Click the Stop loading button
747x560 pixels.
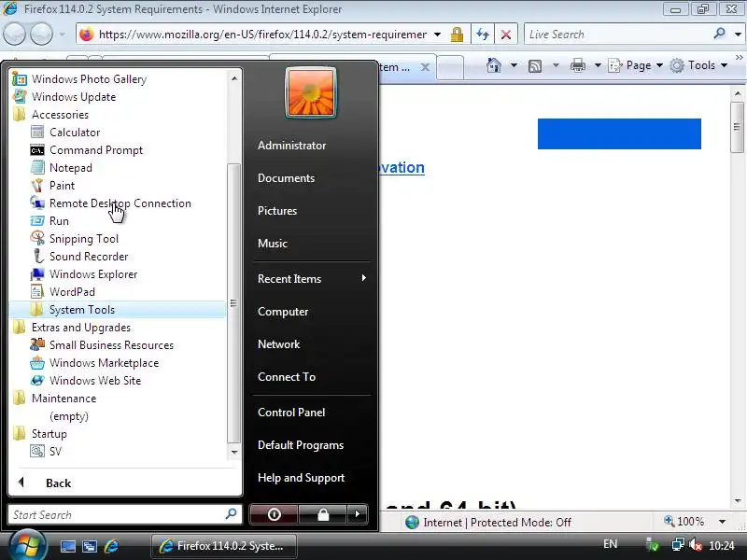coord(506,35)
